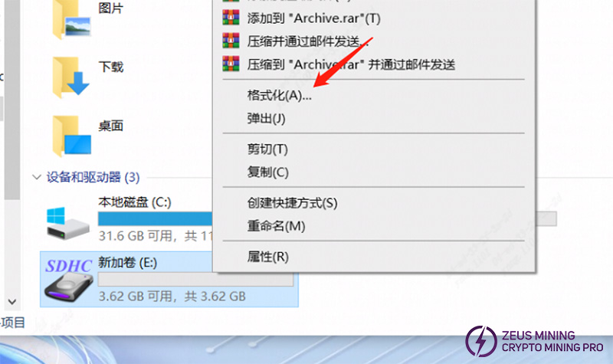Choose 重命名(M) menu entry

point(276,226)
